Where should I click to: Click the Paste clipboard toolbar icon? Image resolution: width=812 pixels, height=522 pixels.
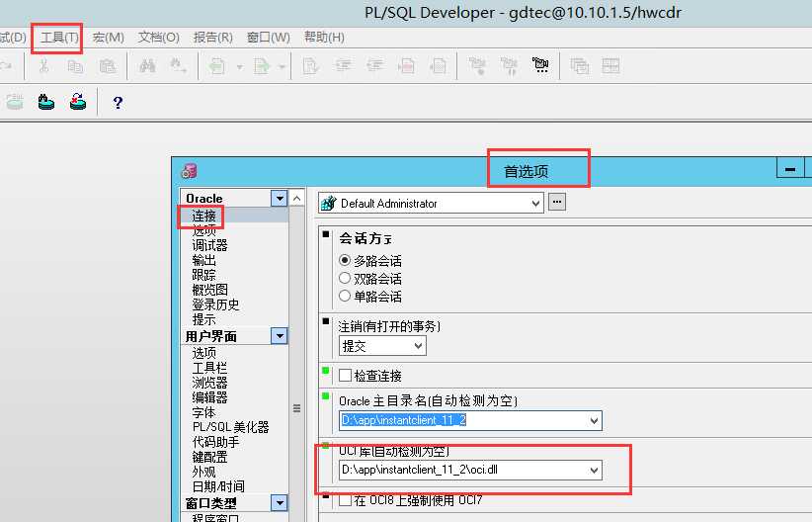tap(108, 66)
